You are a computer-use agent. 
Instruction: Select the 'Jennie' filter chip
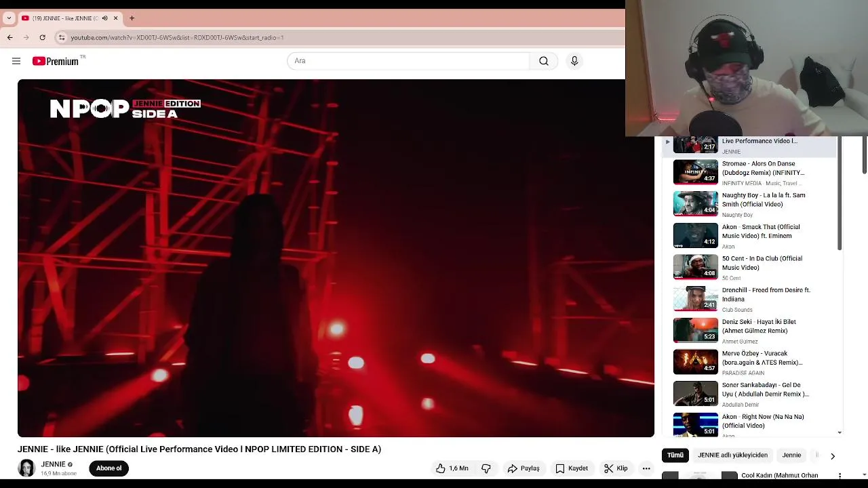(x=791, y=455)
